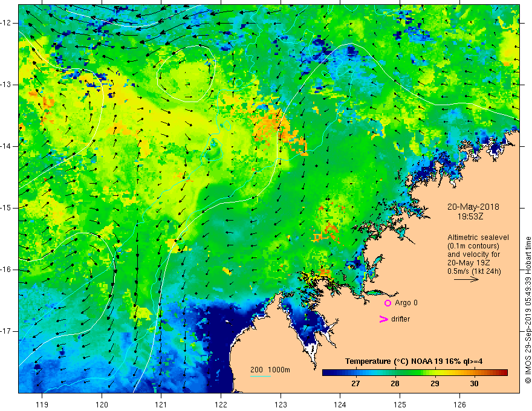This screenshot has width=532, height=411.
Task: Click the 29 label under the color bar
Action: [434, 384]
